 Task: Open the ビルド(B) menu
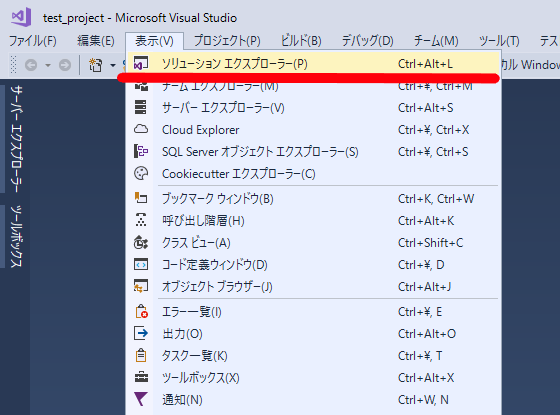(301, 41)
